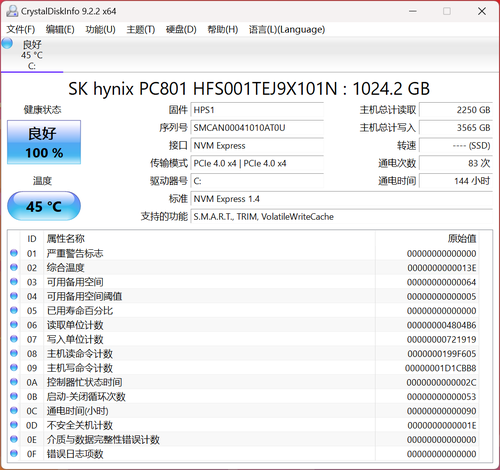Open the 语言(L)(Language) menu
This screenshot has height=470, width=500.
coord(287,30)
